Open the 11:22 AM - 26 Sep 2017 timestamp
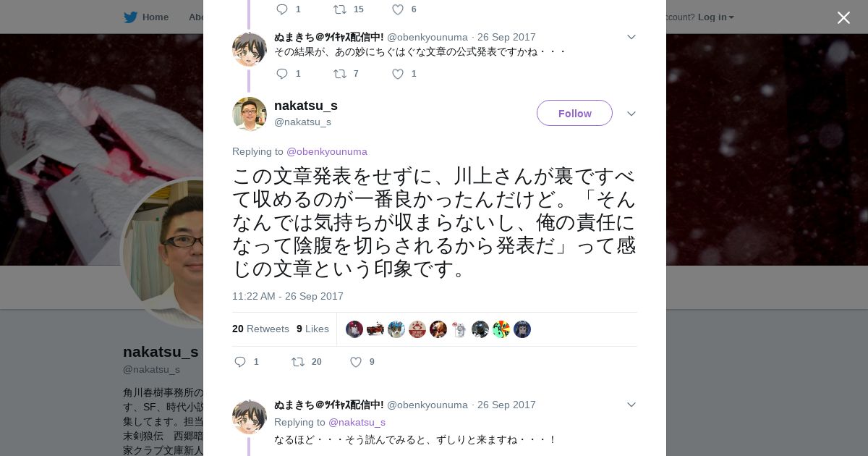Screen dimensions: 868x456 tap(288, 296)
